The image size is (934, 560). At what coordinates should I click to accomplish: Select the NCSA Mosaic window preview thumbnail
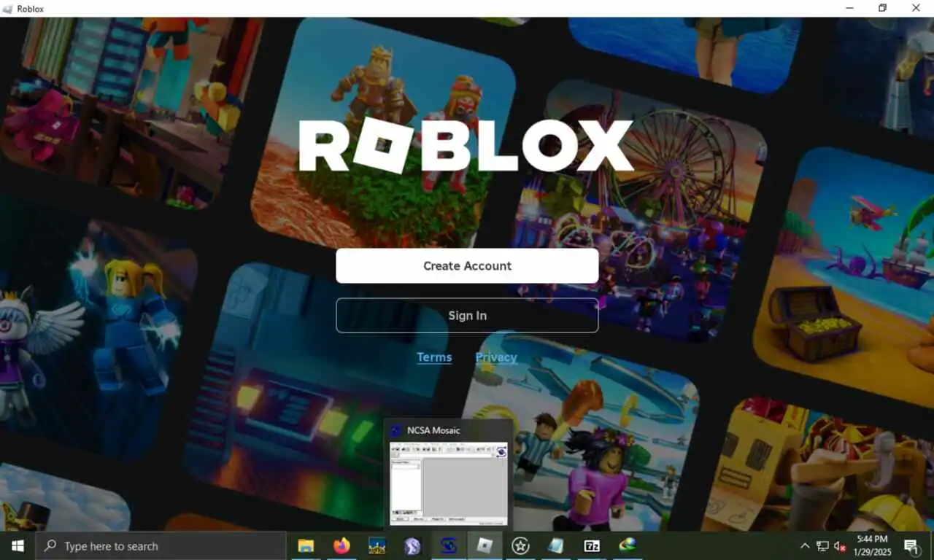[x=448, y=483]
